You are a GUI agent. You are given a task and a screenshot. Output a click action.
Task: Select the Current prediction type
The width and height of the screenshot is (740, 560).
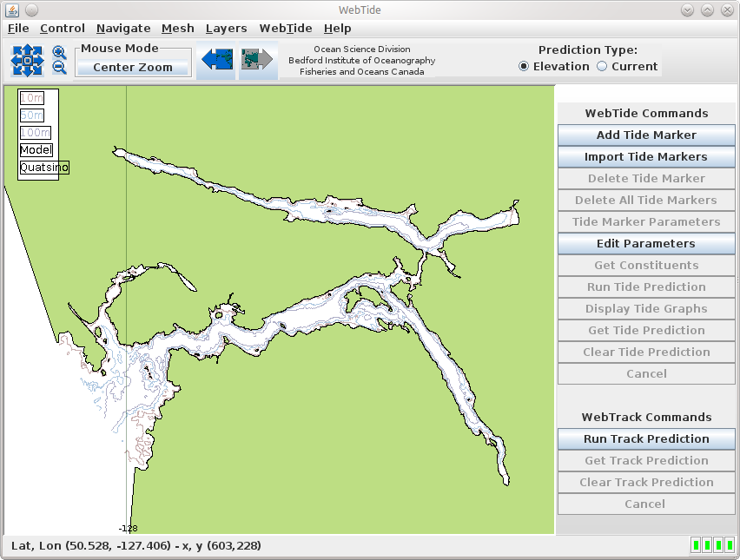[x=602, y=67]
